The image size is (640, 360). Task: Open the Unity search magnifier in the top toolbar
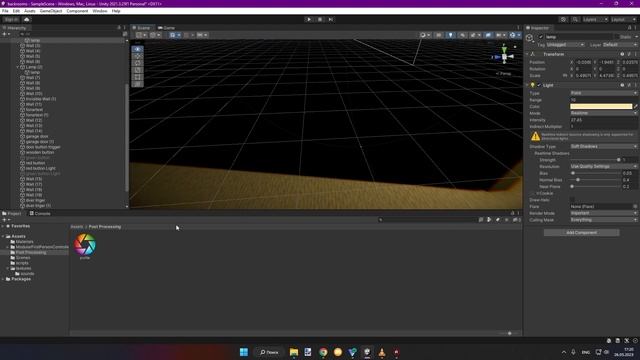[x=575, y=20]
